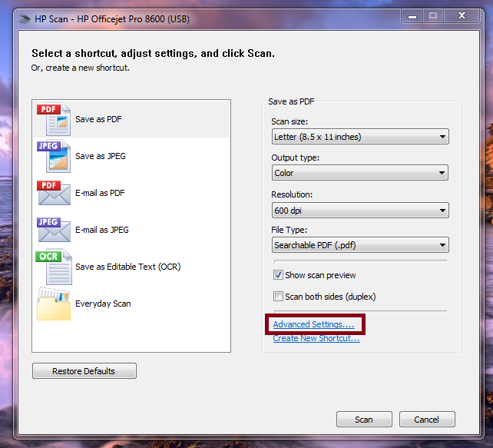Select the E-mail as JPEG envelope icon
The image size is (493, 448).
[54, 230]
